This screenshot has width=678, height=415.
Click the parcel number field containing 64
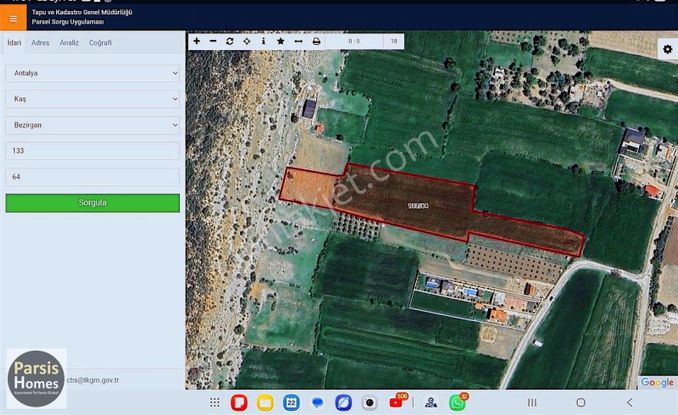[x=92, y=177]
